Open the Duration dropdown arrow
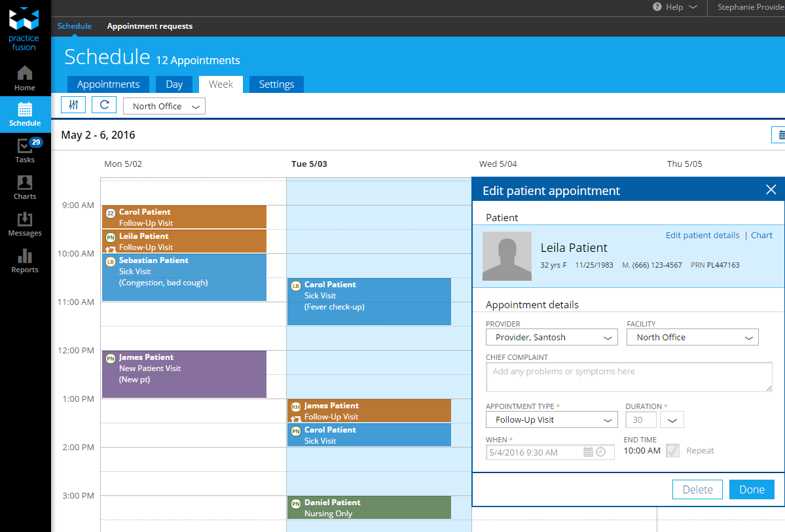This screenshot has height=532, width=785. click(672, 420)
